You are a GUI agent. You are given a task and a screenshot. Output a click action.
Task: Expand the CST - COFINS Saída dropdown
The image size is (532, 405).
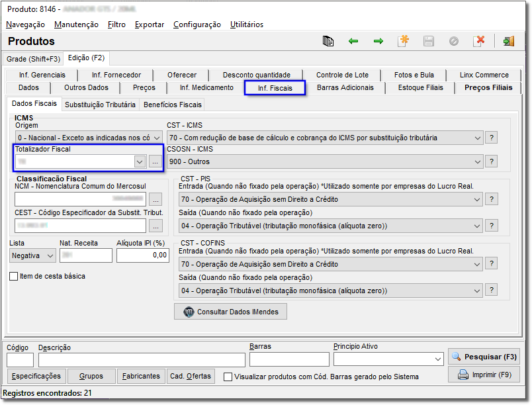476,291
